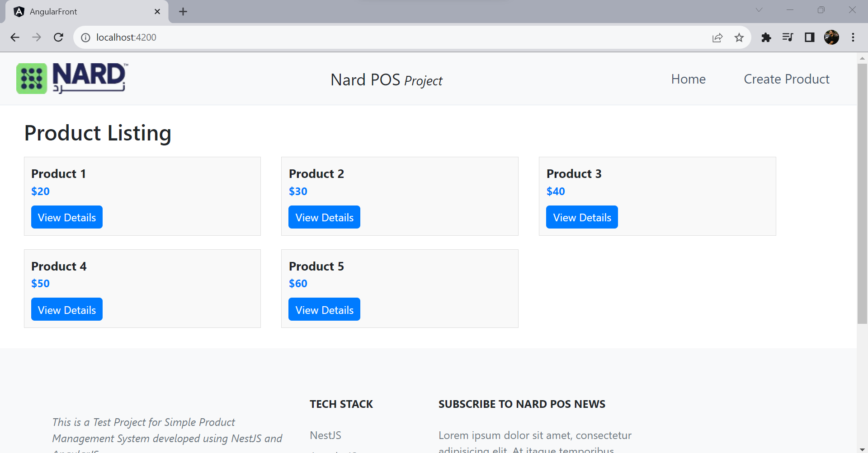Navigate to Create Product
The width and height of the screenshot is (868, 453).
pos(787,79)
